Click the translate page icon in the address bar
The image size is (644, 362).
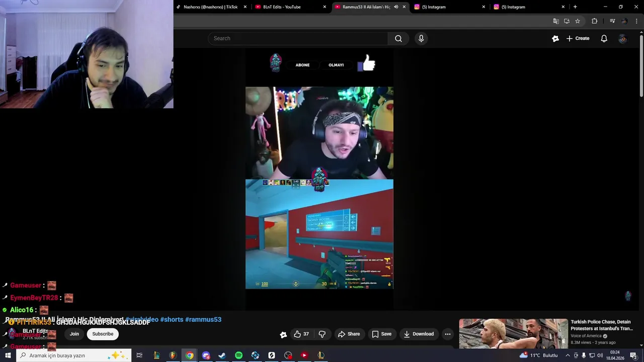[556, 21]
